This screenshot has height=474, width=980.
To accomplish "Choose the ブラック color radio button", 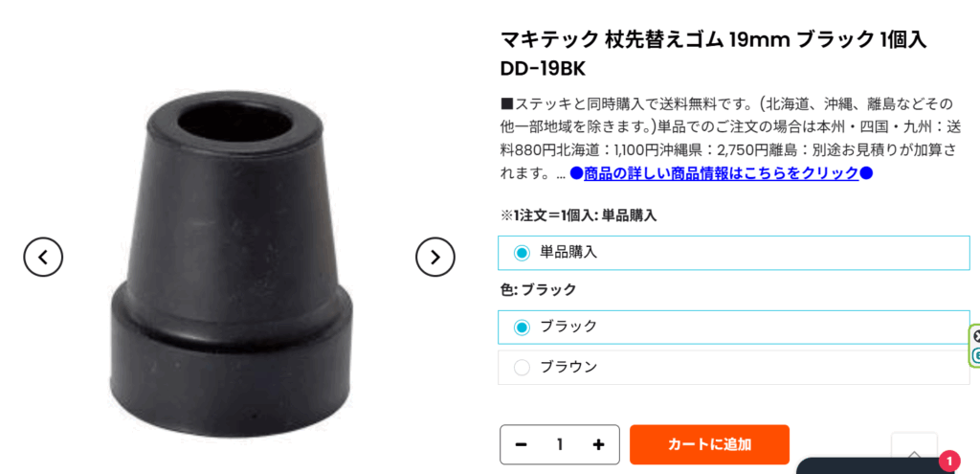I will (x=734, y=327).
